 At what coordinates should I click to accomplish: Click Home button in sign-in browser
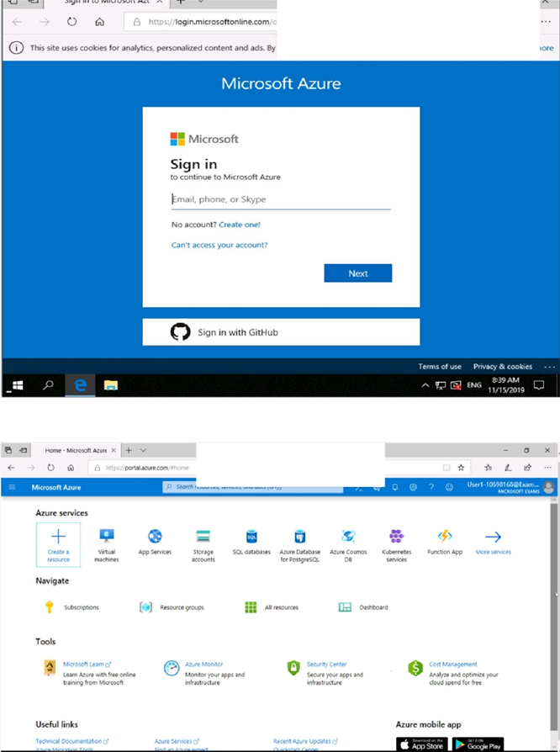tap(100, 22)
